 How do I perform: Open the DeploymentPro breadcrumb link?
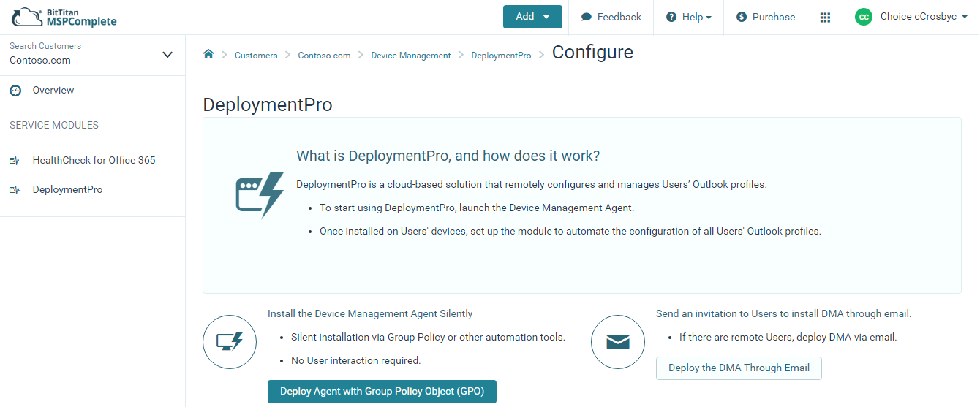pyautogui.click(x=501, y=56)
